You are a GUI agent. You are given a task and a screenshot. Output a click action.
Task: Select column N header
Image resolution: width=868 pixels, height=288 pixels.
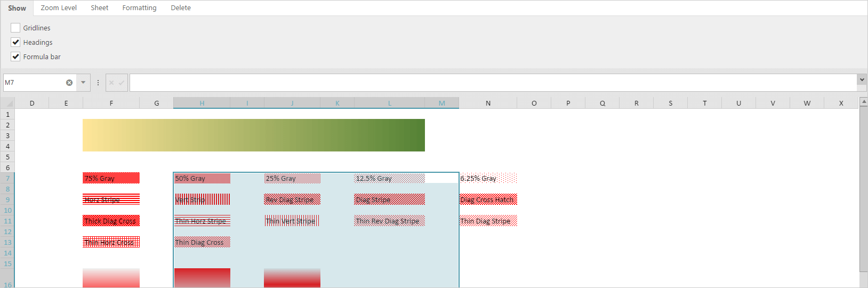(x=488, y=103)
